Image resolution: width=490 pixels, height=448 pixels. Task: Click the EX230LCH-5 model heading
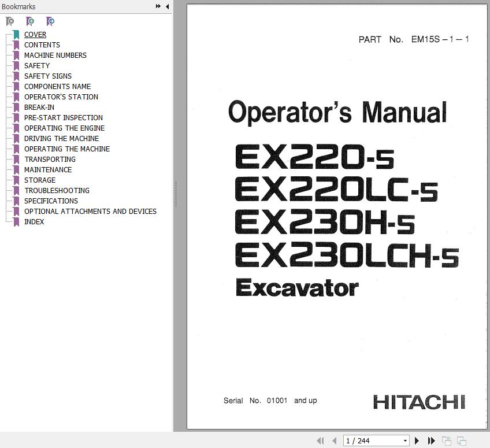[347, 255]
